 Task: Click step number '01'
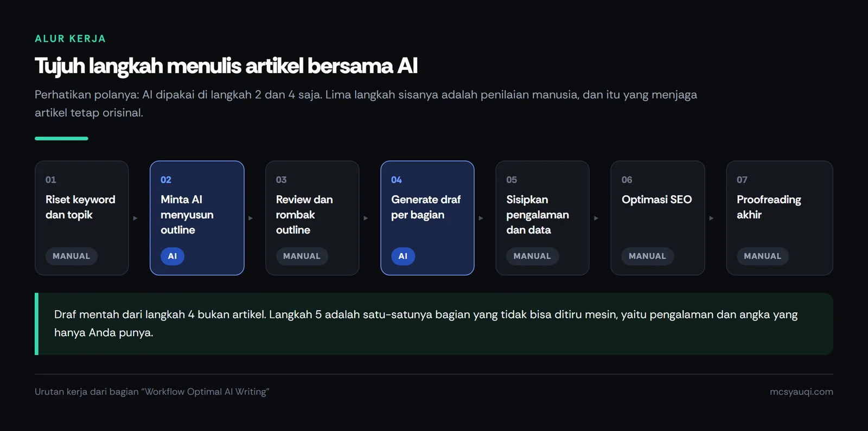(51, 179)
